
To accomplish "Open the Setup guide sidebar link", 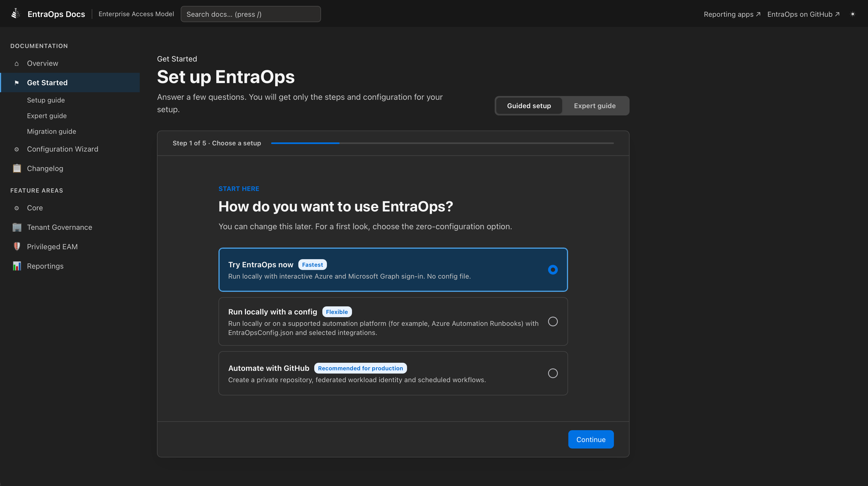I will point(46,100).
